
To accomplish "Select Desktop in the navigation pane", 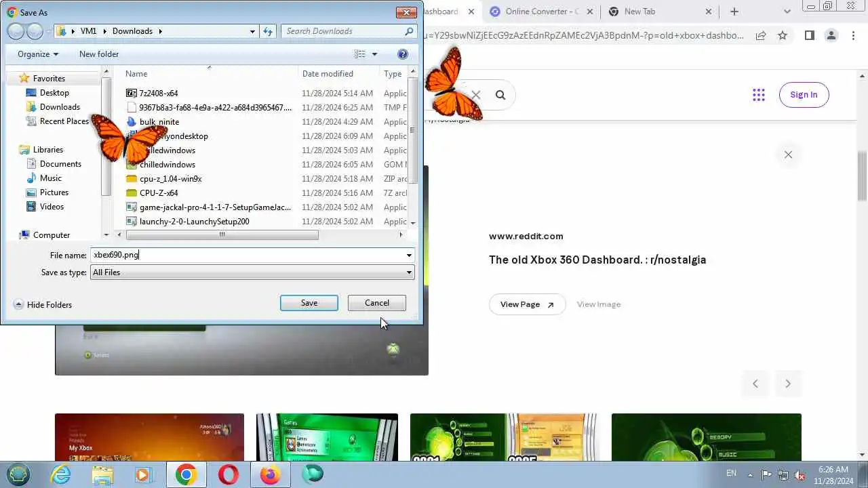I will 54,93.
